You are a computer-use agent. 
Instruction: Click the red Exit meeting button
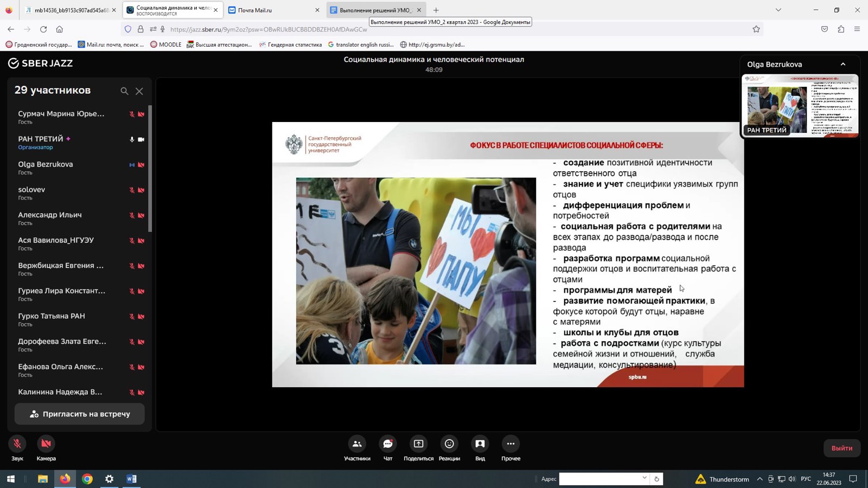841,448
